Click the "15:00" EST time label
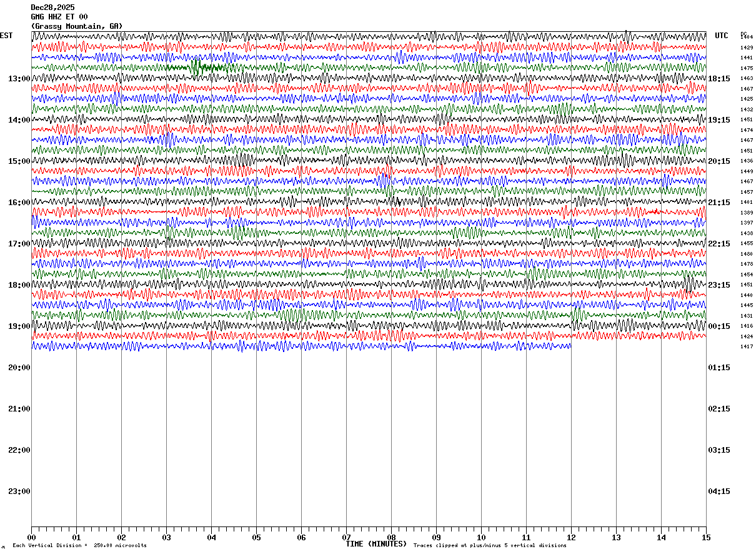The height and width of the screenshot is (554, 756). coord(19,161)
